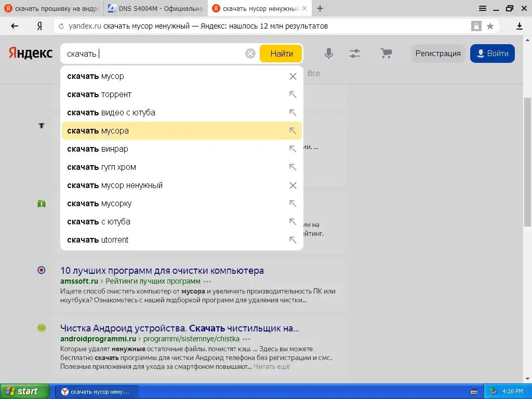Close the 'скачать мусор ненужный' tab

coord(304,8)
